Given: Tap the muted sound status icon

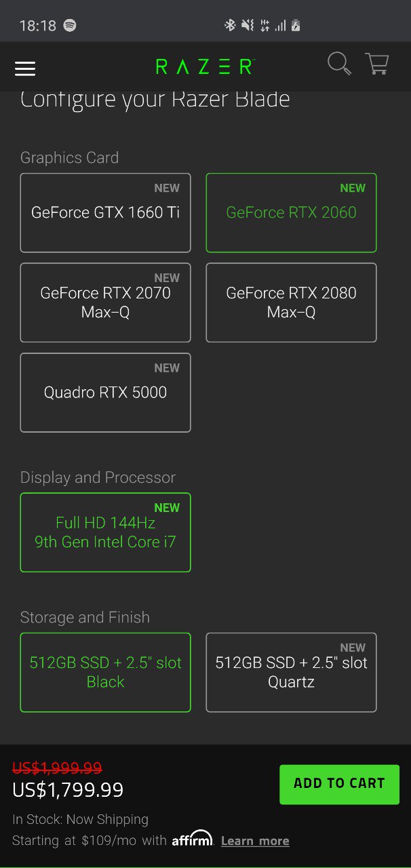Looking at the screenshot, I should tap(248, 26).
